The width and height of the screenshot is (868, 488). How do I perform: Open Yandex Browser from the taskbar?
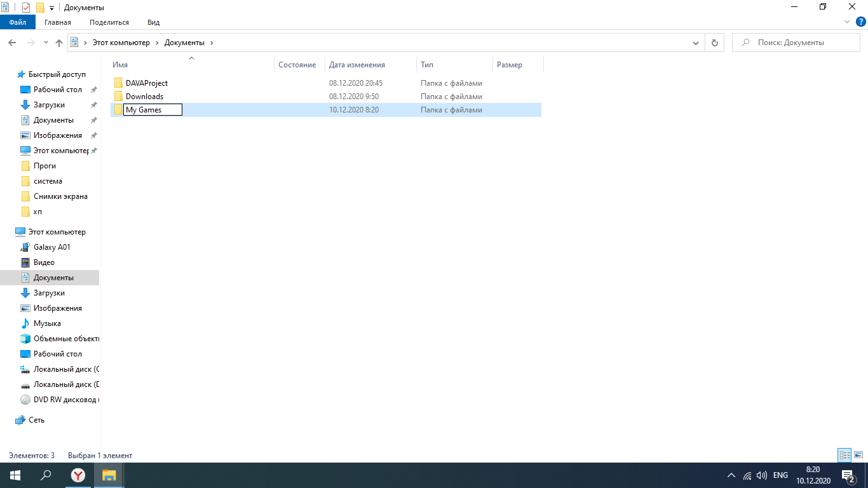pos(78,475)
